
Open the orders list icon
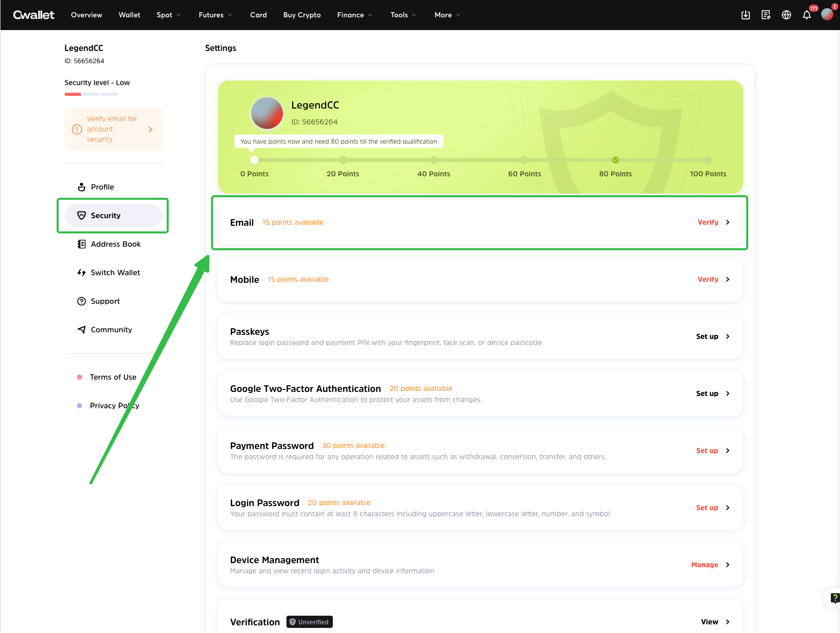click(766, 15)
